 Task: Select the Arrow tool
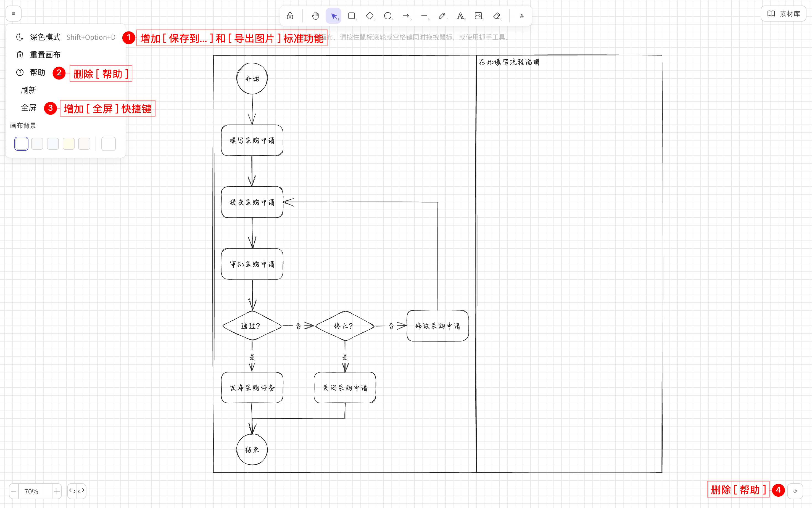click(406, 16)
